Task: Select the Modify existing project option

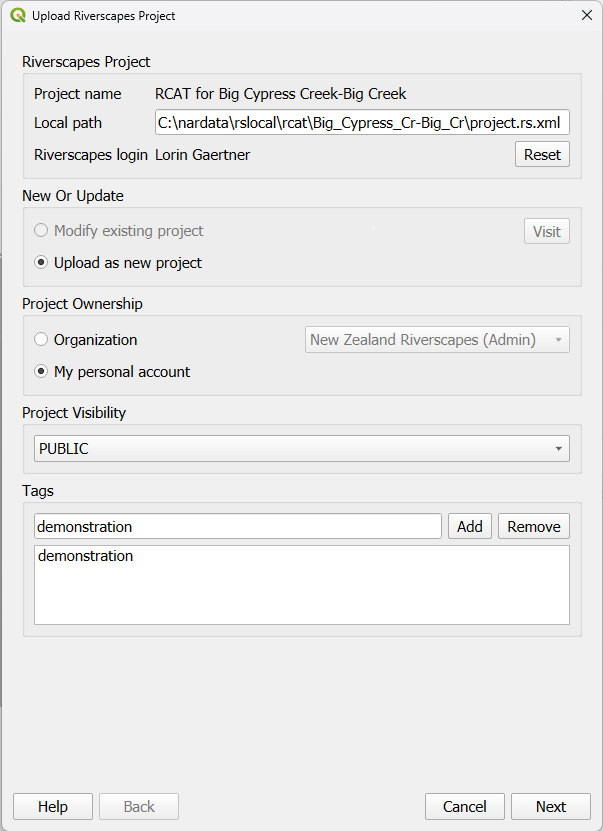Action: coord(41,231)
